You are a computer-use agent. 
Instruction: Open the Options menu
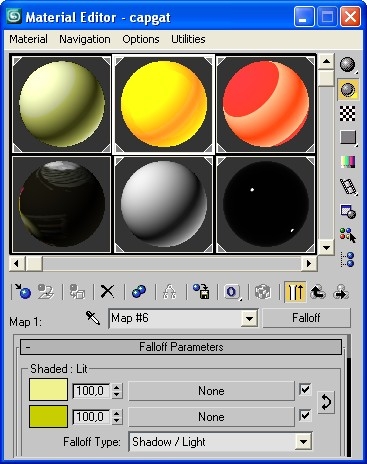click(x=141, y=39)
